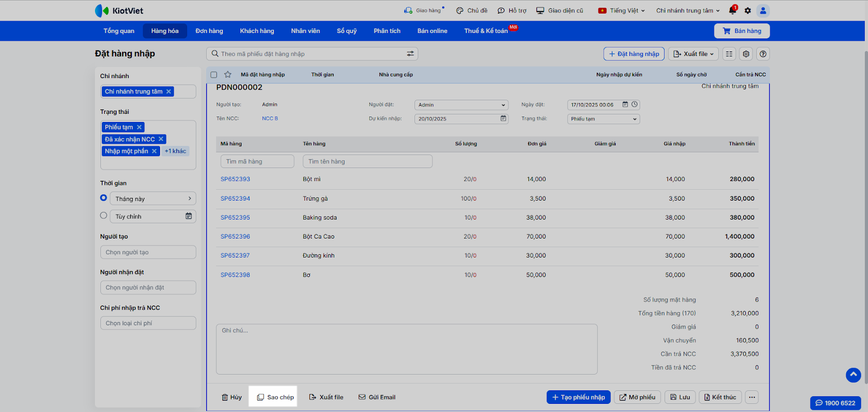Open Giao hàng delivery icon
The height and width of the screenshot is (412, 868).
coord(424,10)
